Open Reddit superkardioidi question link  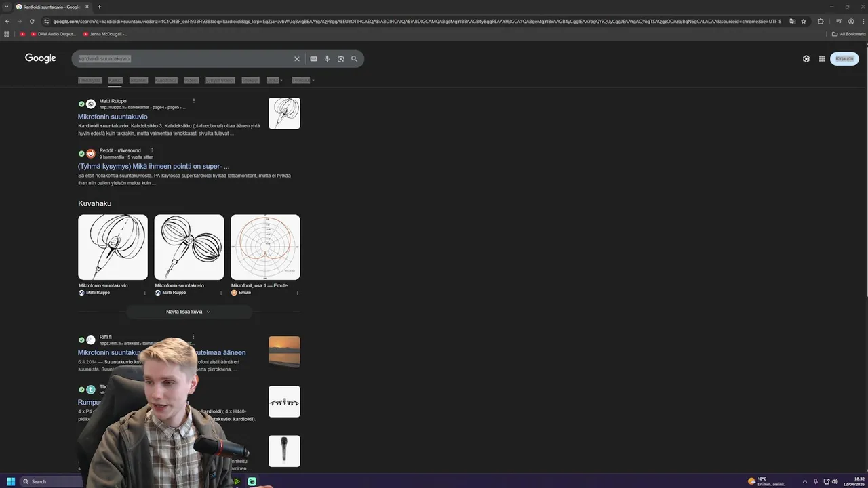153,166
